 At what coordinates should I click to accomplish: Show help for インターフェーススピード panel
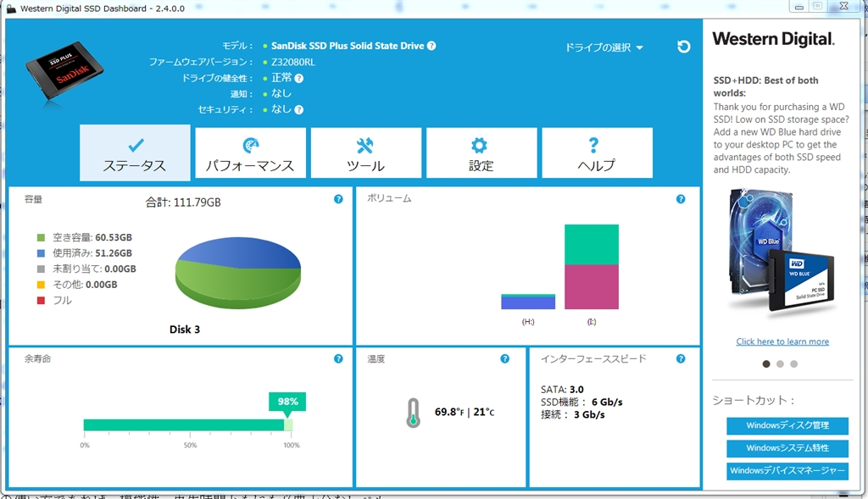point(681,358)
